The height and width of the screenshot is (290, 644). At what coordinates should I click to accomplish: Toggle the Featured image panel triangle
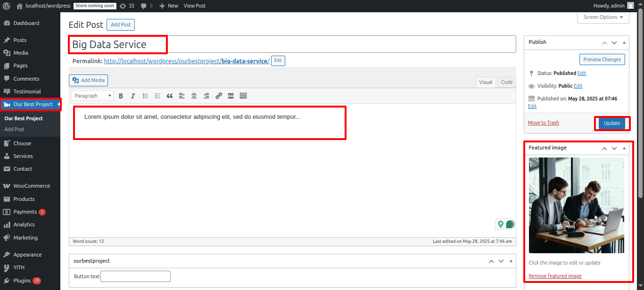coord(624,148)
